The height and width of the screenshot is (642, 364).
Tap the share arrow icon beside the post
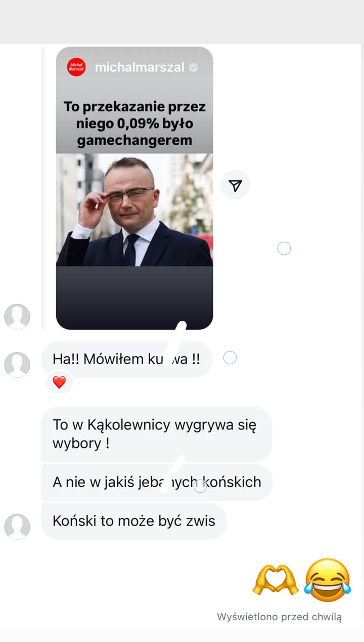click(235, 185)
